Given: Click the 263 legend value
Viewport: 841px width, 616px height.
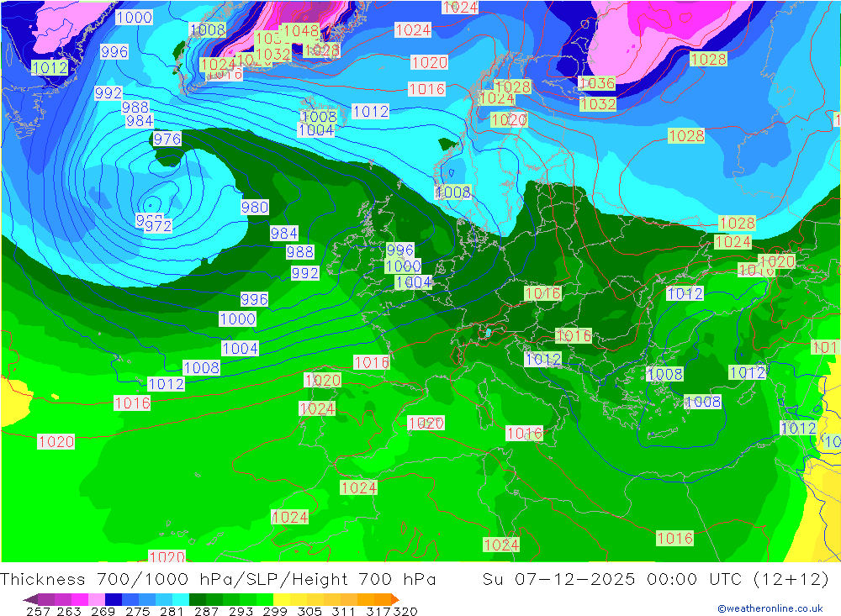Looking at the screenshot, I should pos(69,611).
